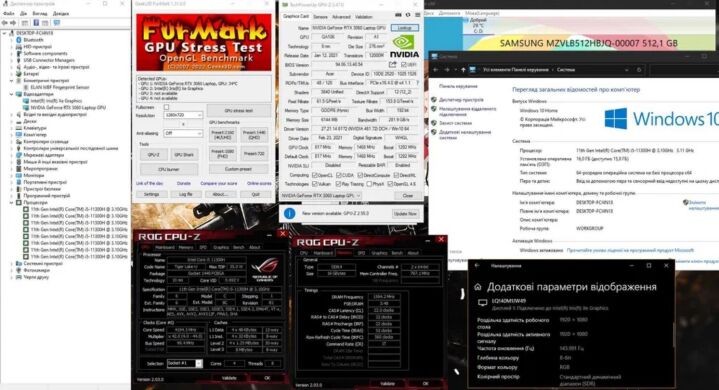719x390 pixels.
Task: Click the DESKTOP computer root node icon
Action: click(x=12, y=33)
